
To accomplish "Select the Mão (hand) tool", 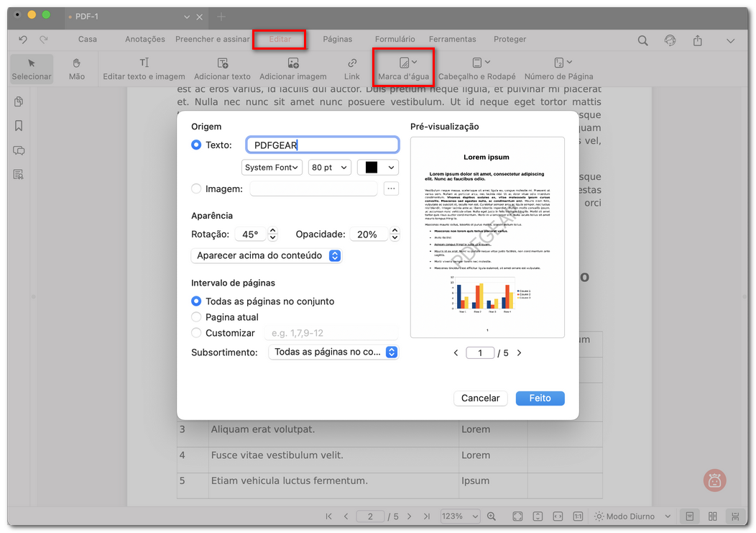I will pyautogui.click(x=76, y=68).
